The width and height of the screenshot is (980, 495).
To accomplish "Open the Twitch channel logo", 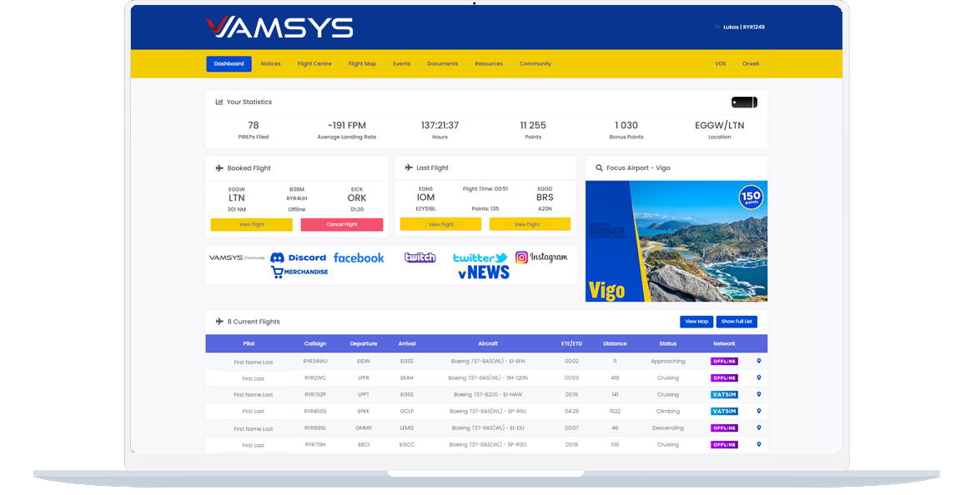I will (x=420, y=257).
